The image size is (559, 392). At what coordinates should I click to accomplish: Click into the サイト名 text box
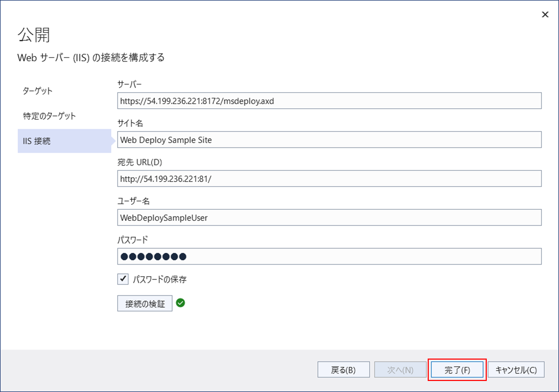[x=329, y=140]
